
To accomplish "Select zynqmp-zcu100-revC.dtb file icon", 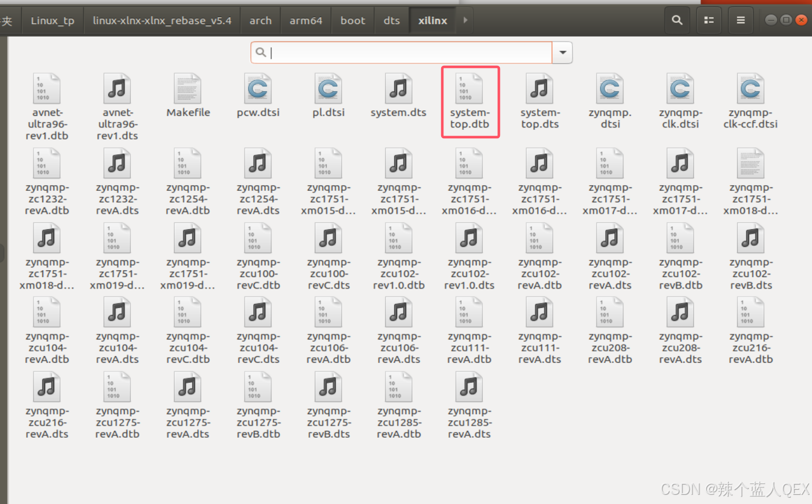I will [258, 238].
